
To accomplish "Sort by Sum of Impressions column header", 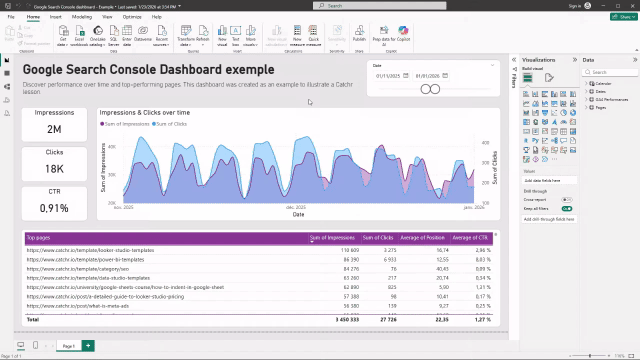I will pyautogui.click(x=332, y=238).
